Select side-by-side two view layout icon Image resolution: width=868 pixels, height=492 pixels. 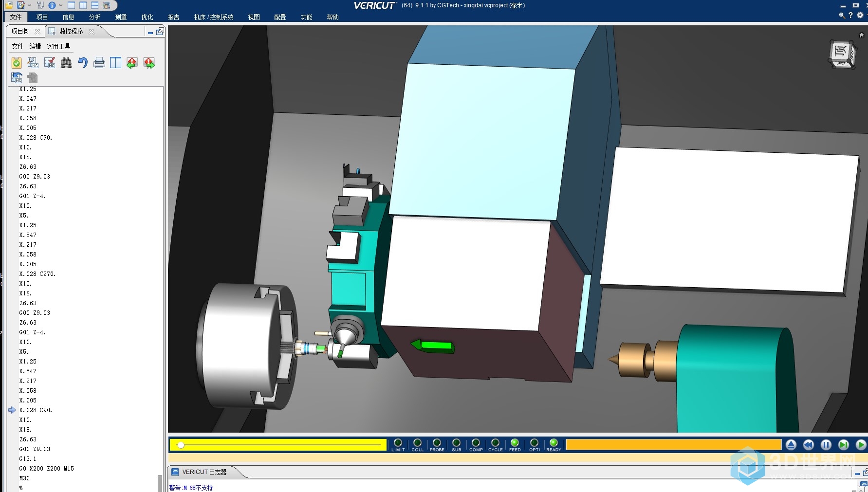click(83, 5)
